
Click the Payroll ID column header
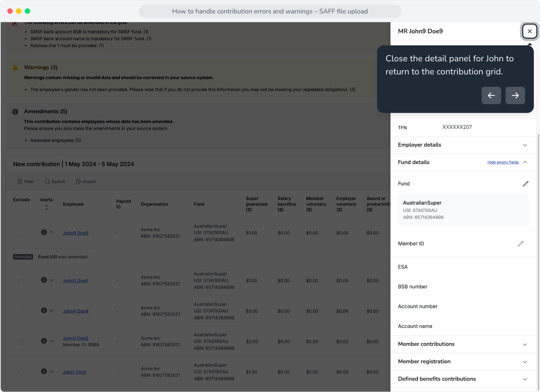[x=123, y=204]
